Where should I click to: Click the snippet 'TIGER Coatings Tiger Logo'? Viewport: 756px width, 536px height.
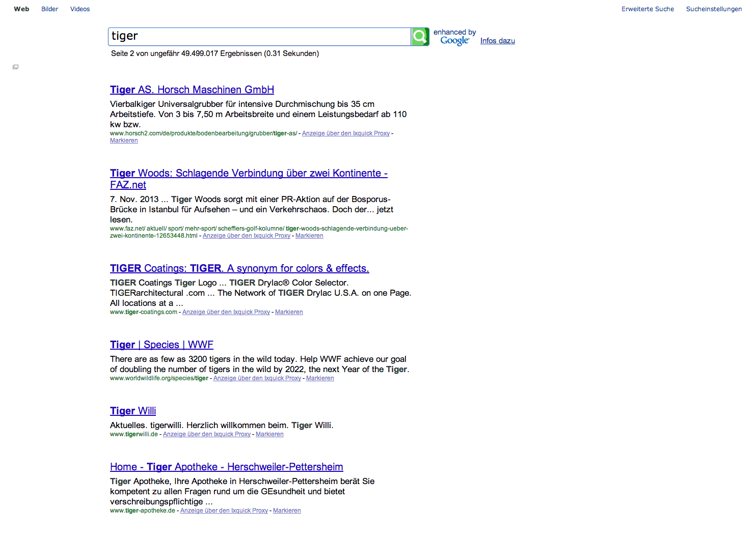click(261, 293)
